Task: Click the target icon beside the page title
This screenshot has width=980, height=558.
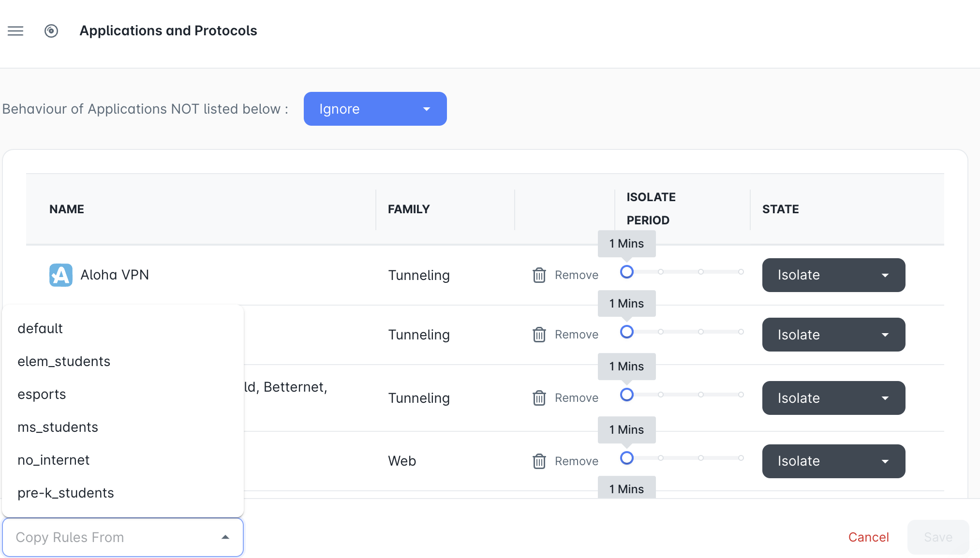Action: (x=51, y=31)
